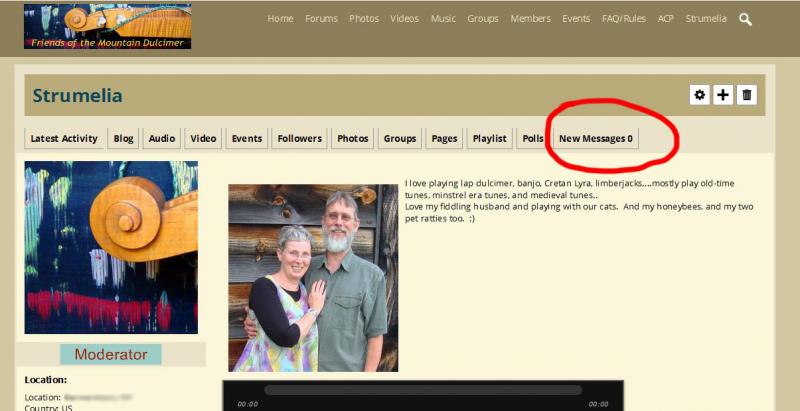Click the Strumelia profile title

(78, 95)
